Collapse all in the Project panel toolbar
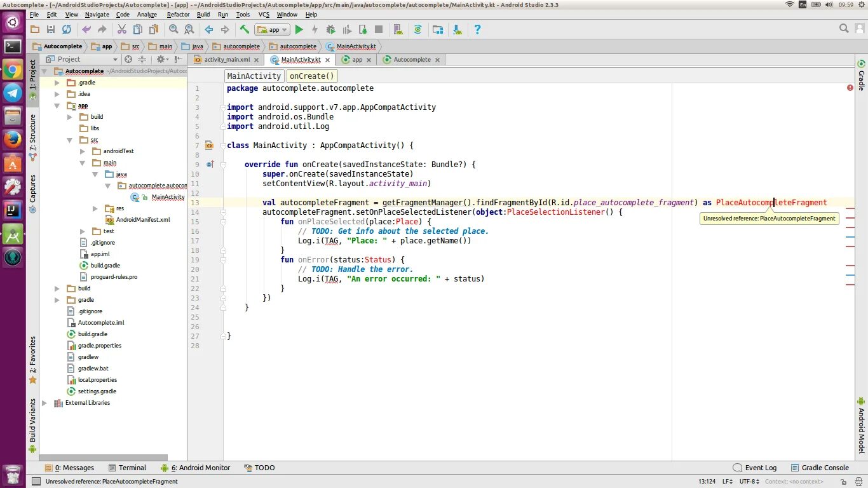 (142, 59)
